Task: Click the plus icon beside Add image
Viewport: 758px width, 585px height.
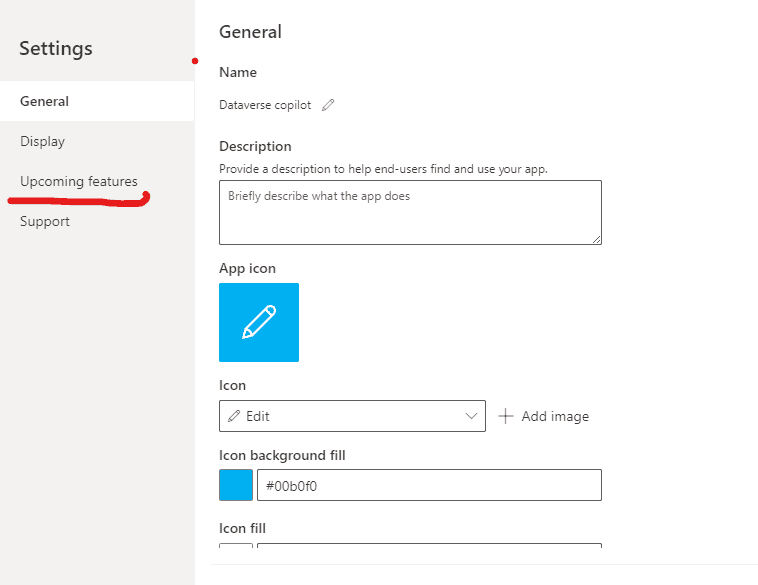Action: (x=505, y=416)
